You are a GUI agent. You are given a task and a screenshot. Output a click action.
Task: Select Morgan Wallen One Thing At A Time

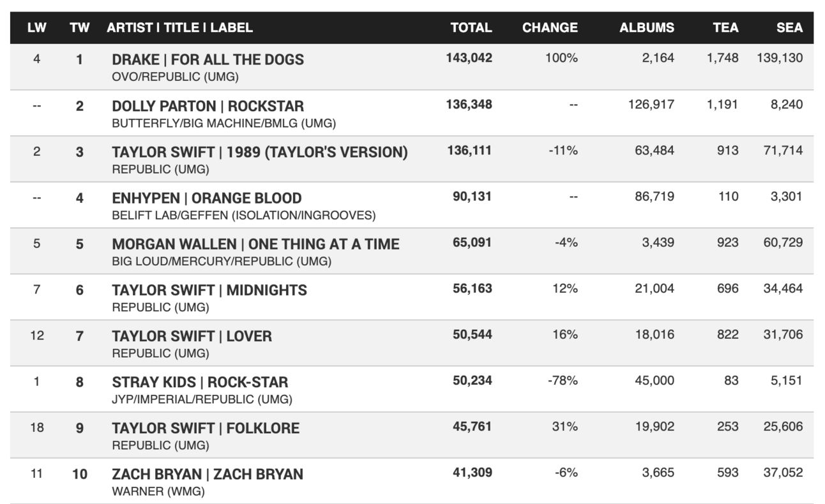255,244
